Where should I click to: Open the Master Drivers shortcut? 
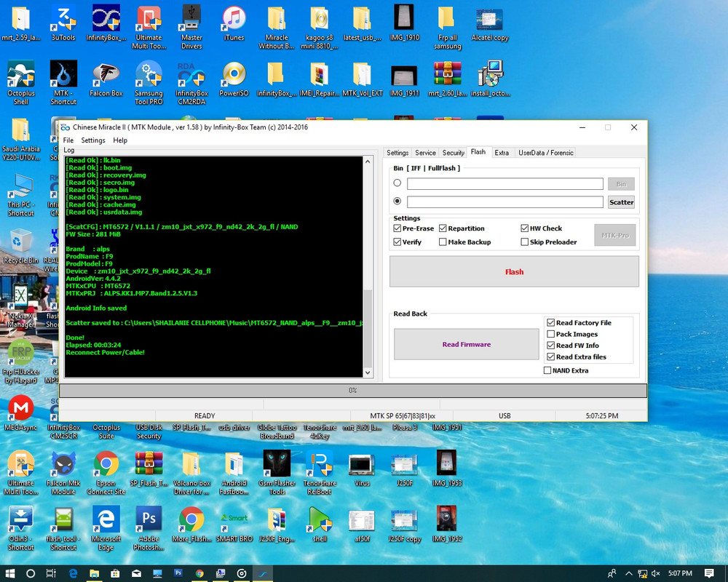191,27
